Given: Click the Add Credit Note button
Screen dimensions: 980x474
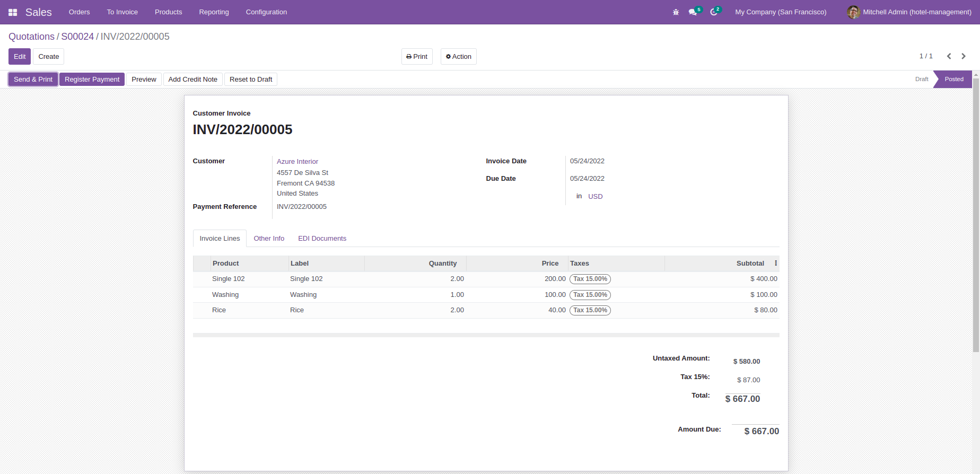Looking at the screenshot, I should pos(192,80).
